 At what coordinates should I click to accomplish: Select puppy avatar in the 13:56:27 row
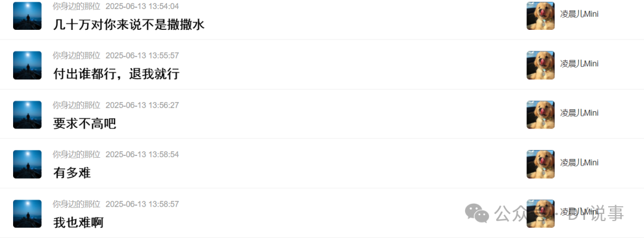540,115
